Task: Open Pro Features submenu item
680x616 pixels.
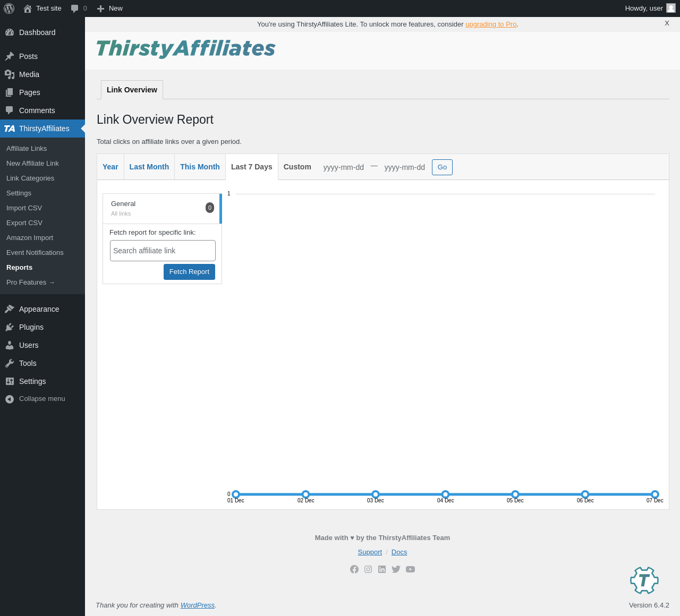Action: 31,283
